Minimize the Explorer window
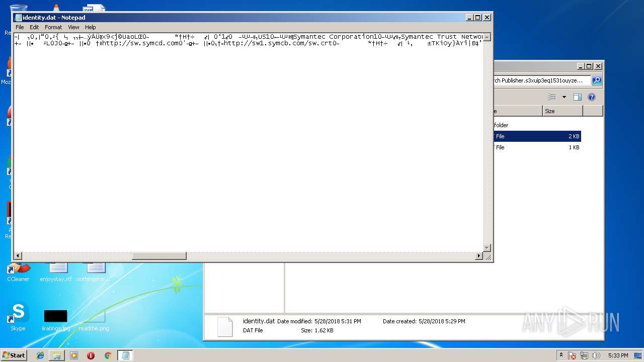This screenshot has height=362, width=644. click(581, 66)
